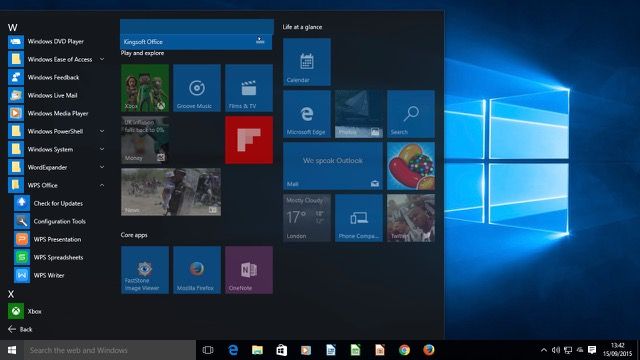
Task: Open Firefox from the taskbar
Action: tap(429, 350)
